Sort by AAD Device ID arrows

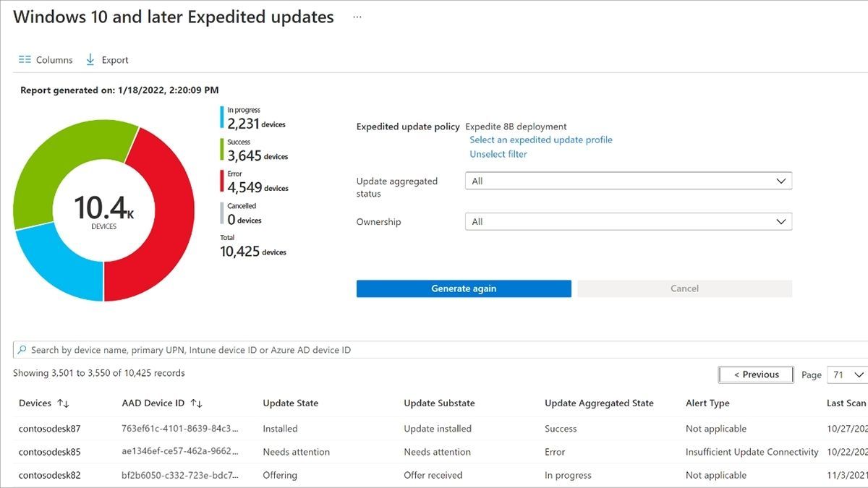(x=196, y=403)
